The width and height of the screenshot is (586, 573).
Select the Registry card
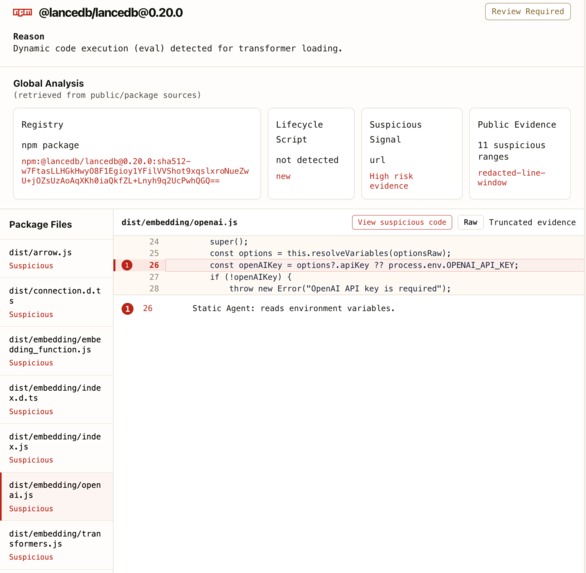[x=137, y=154]
